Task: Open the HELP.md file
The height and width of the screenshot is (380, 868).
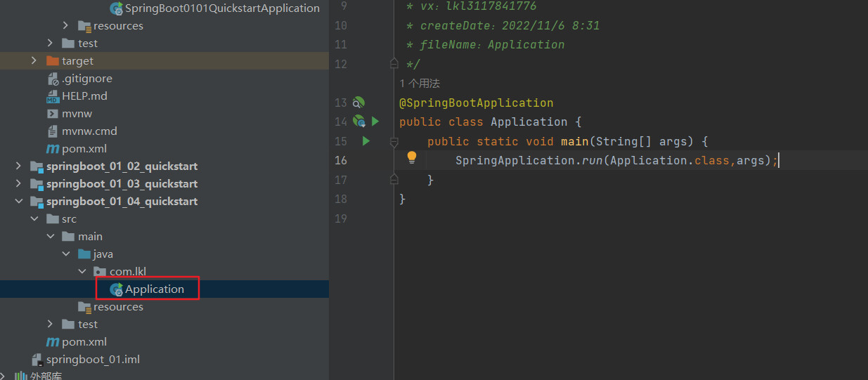Action: [84, 96]
